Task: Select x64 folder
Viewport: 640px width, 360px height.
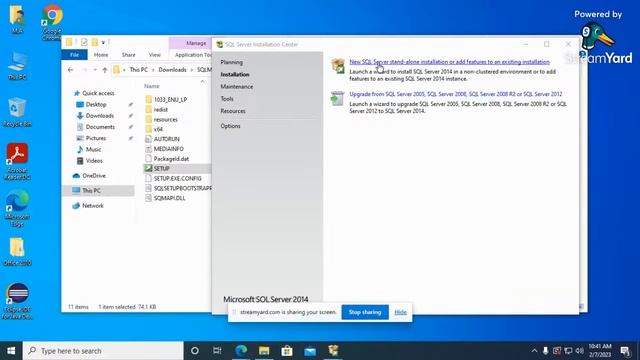Action: point(158,129)
